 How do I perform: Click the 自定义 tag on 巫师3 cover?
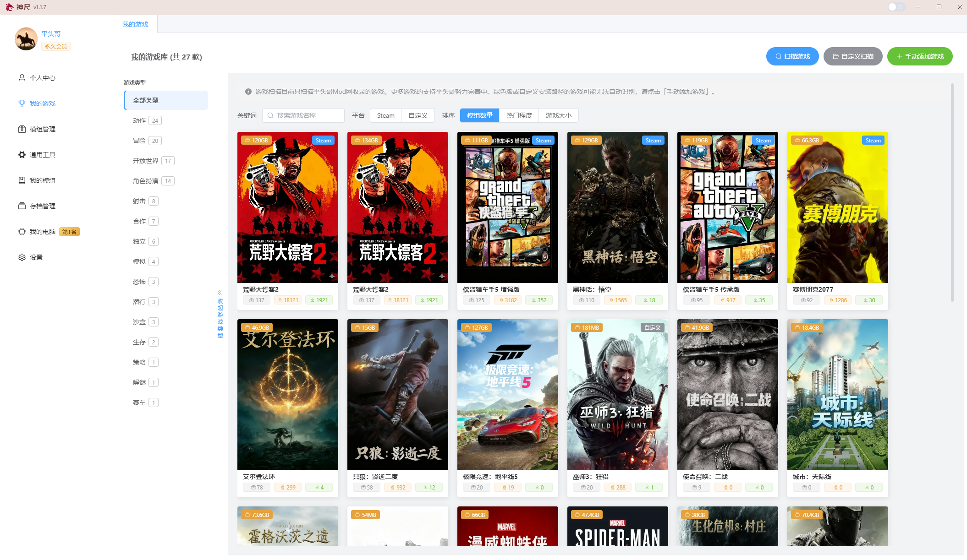pyautogui.click(x=652, y=328)
